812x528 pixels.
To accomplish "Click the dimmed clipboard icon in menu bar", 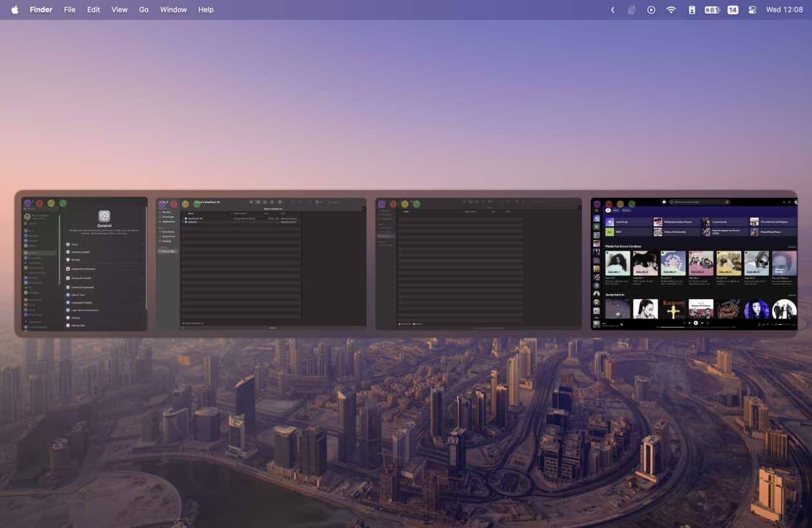I will point(632,10).
